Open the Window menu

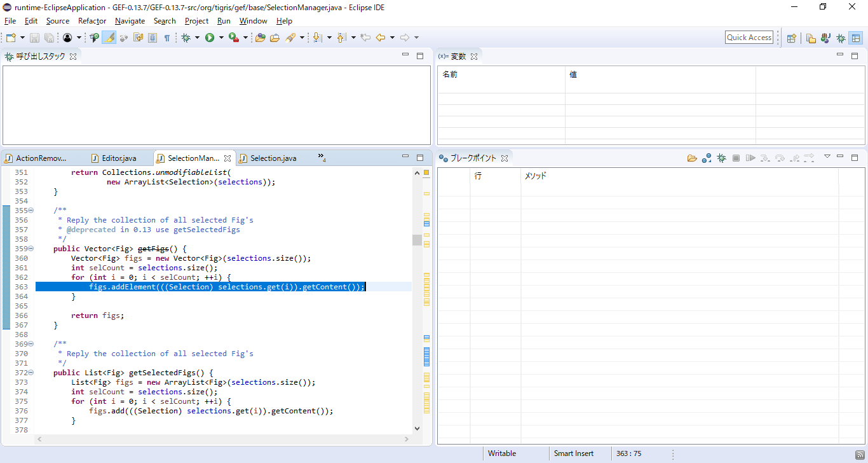[x=253, y=21]
